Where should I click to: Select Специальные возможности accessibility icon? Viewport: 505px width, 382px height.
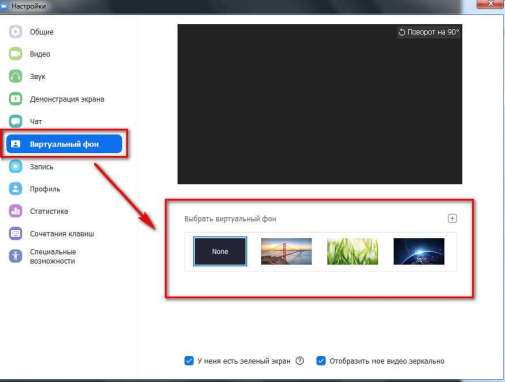(15, 256)
